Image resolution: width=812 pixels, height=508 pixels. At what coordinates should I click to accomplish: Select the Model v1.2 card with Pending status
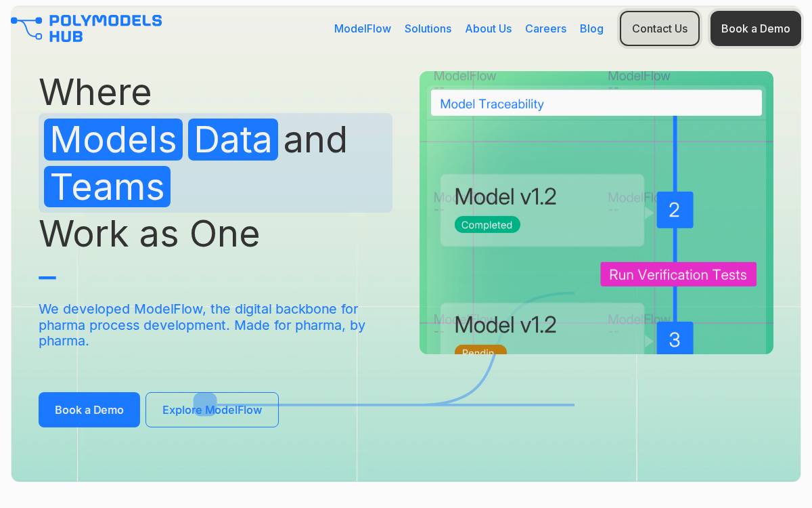[x=542, y=329]
